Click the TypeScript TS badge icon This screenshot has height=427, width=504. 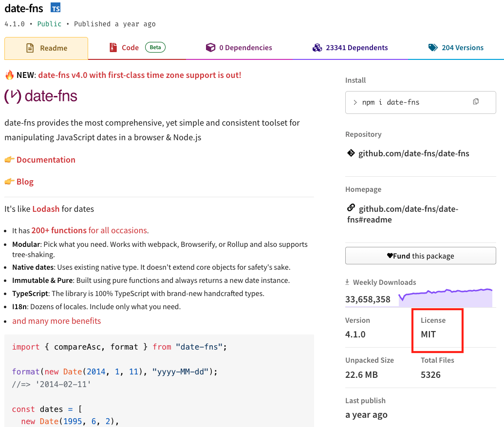point(56,8)
